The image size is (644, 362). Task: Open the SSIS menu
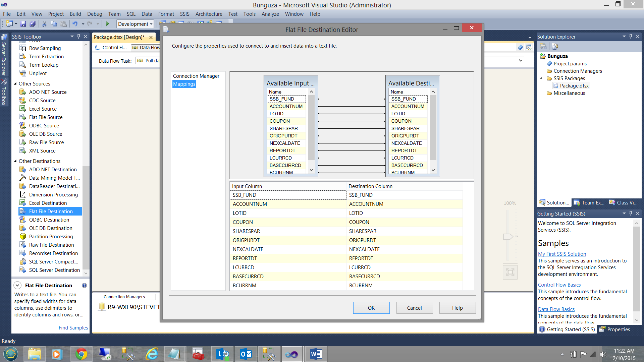(184, 14)
